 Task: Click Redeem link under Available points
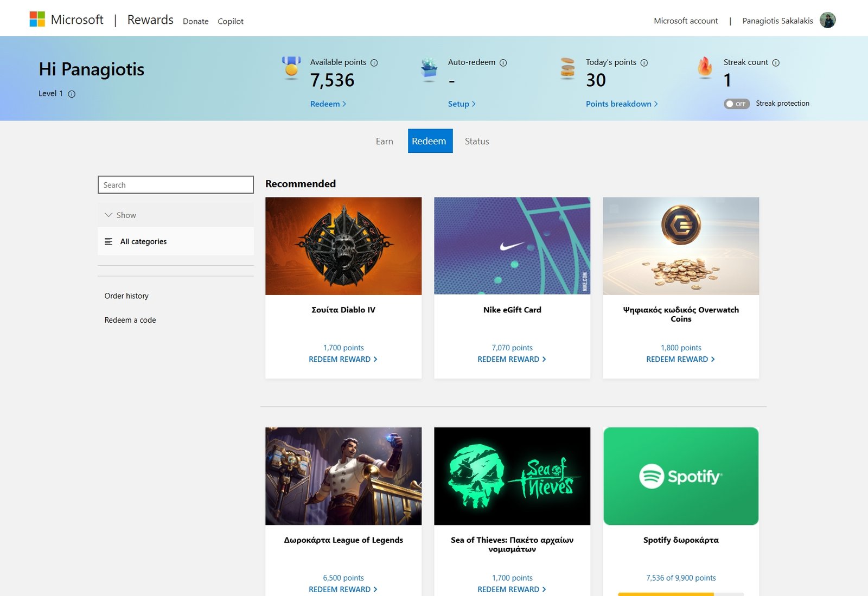328,104
